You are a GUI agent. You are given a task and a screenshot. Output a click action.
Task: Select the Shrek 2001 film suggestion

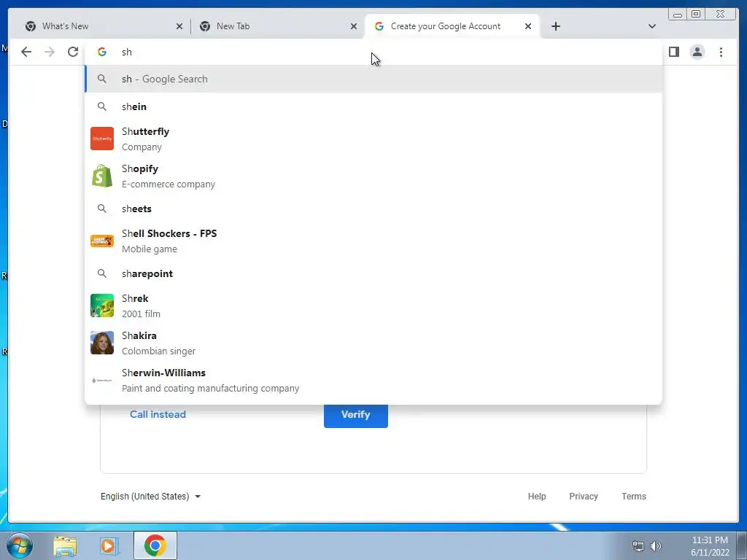coord(373,306)
